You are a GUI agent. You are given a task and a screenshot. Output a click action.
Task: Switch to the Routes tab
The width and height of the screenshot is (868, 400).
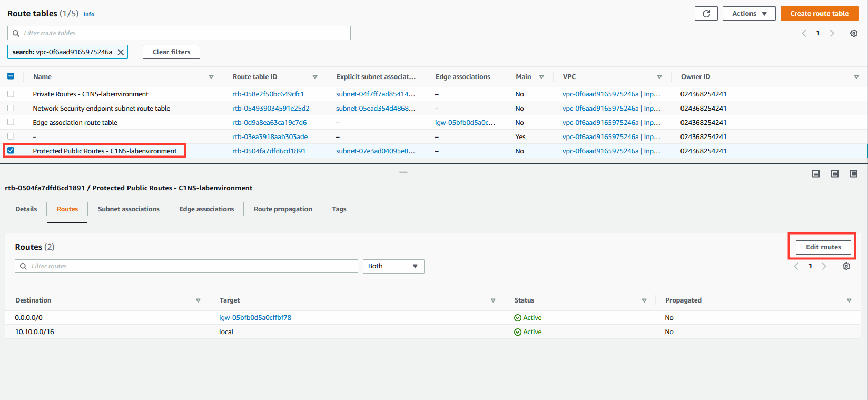coord(67,209)
